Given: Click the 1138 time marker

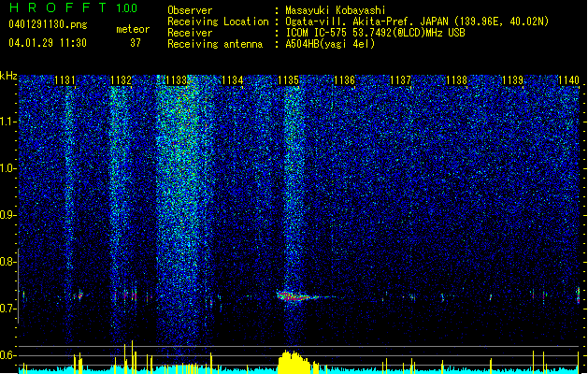Looking at the screenshot, I should tap(456, 80).
